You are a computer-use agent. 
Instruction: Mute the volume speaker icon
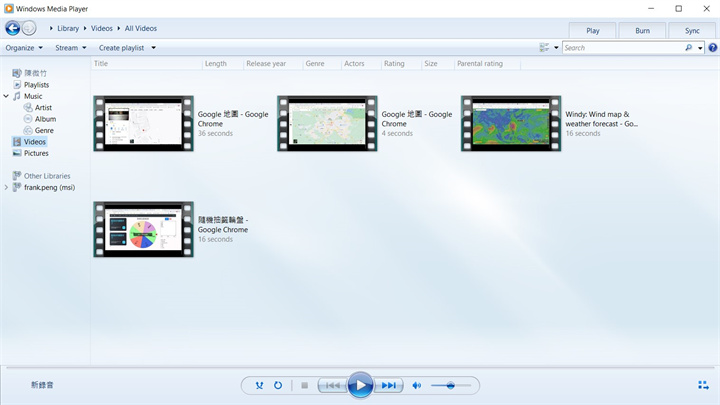pyautogui.click(x=417, y=385)
